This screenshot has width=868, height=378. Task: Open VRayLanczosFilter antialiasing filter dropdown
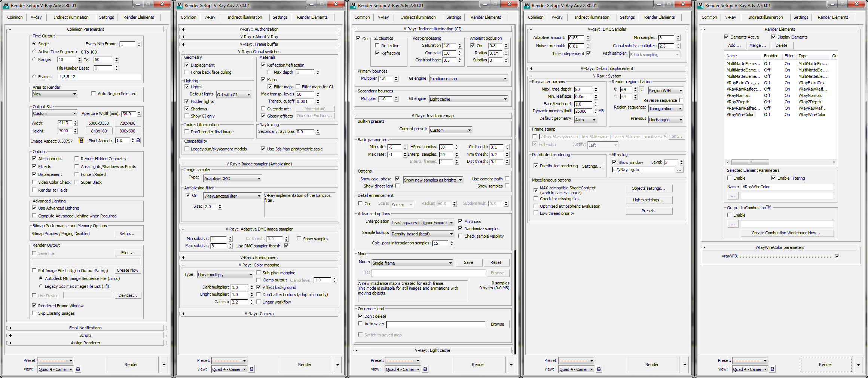(x=232, y=196)
